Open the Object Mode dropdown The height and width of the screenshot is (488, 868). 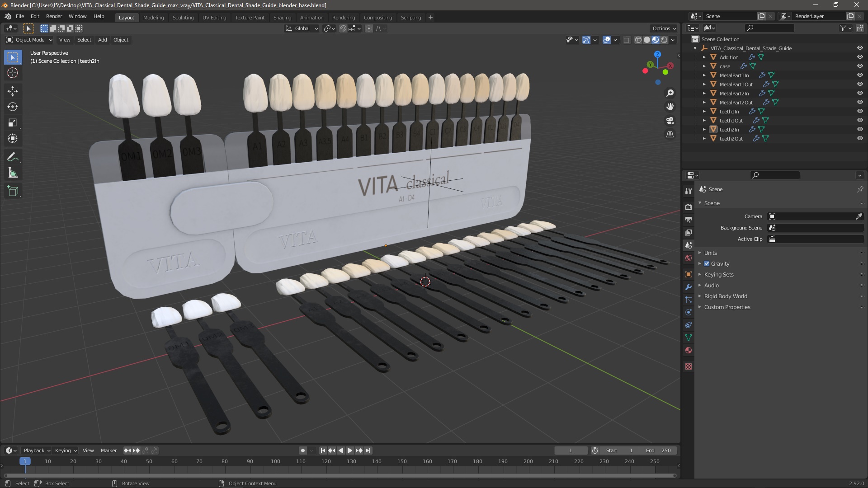tap(30, 40)
